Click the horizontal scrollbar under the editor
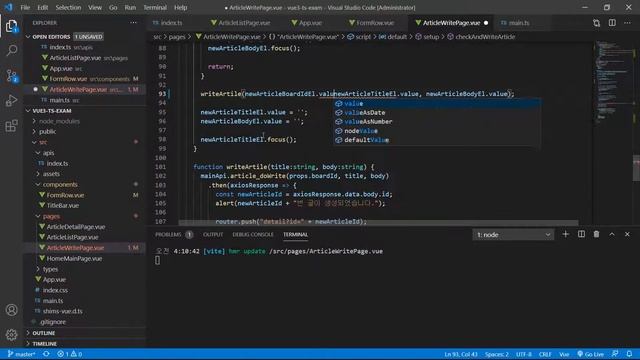The height and width of the screenshot is (360, 640). [x=378, y=223]
